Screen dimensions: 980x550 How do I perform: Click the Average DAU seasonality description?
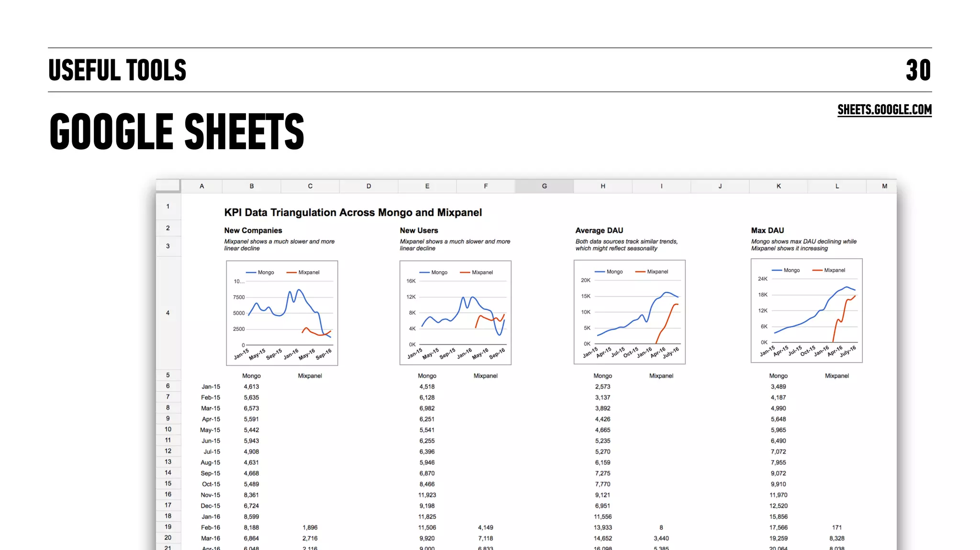click(626, 245)
